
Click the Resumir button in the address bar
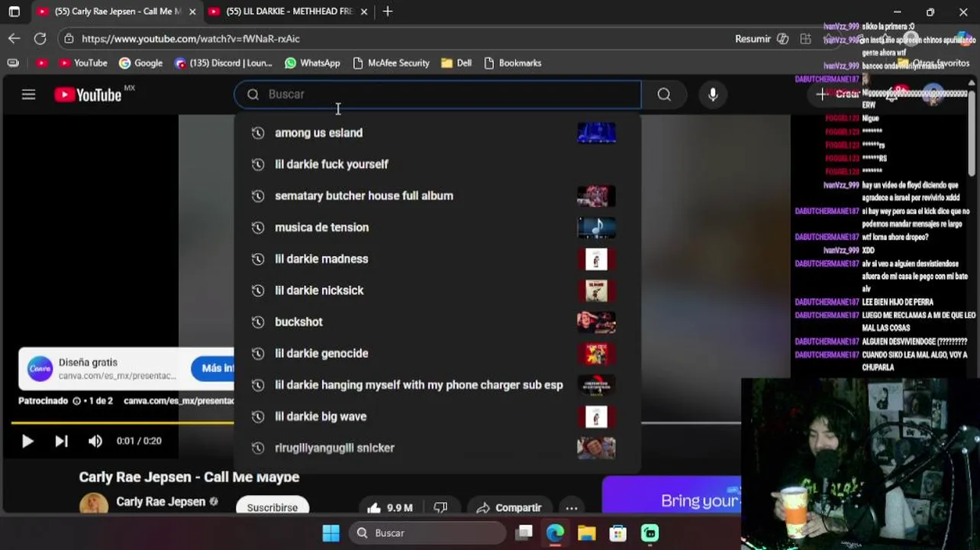tap(761, 38)
